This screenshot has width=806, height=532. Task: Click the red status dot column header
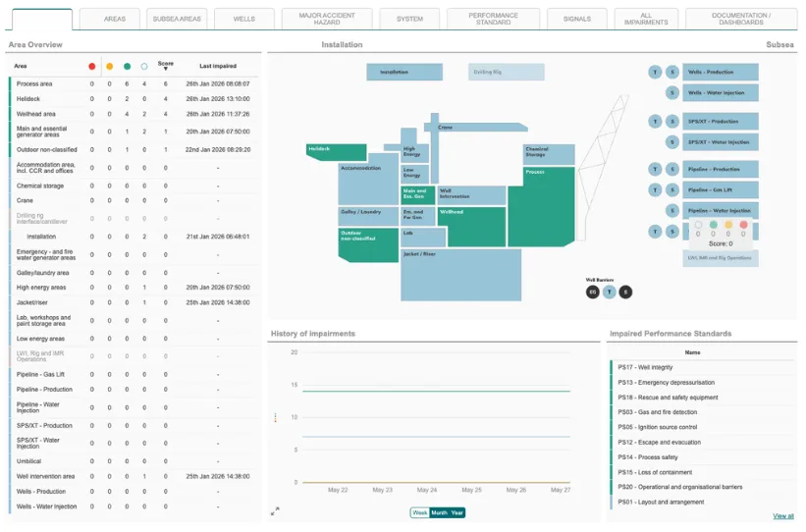pos(92,67)
